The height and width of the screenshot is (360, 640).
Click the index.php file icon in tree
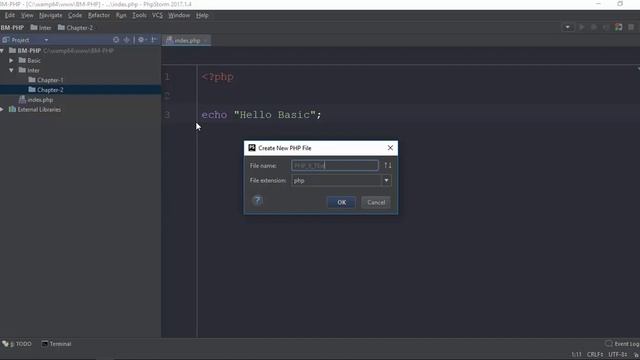pos(22,100)
